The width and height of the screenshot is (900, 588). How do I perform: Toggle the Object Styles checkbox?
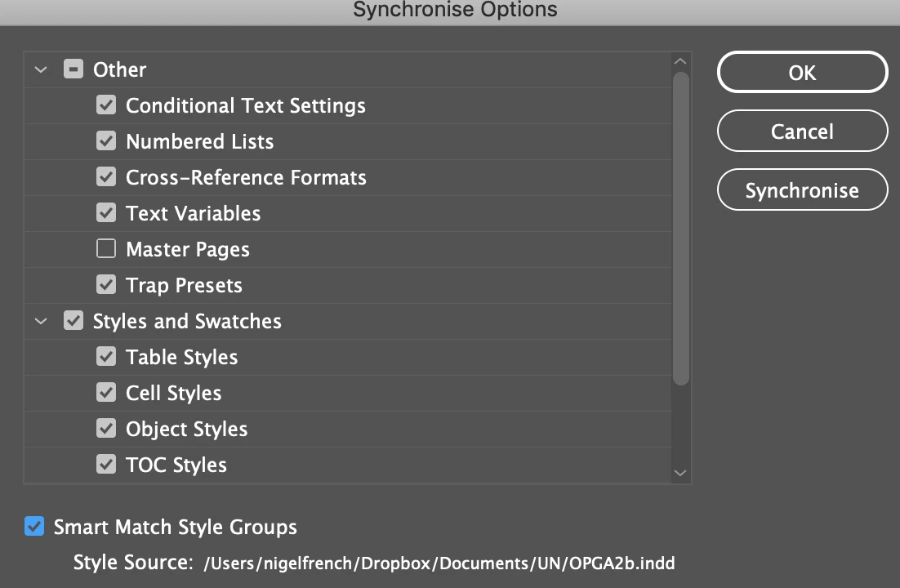(x=106, y=429)
